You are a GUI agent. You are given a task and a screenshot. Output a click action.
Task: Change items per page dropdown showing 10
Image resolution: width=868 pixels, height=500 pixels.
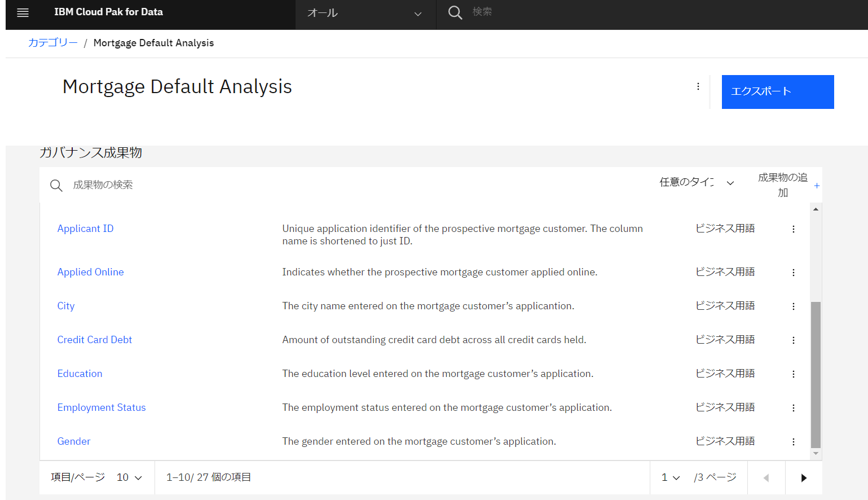point(129,477)
